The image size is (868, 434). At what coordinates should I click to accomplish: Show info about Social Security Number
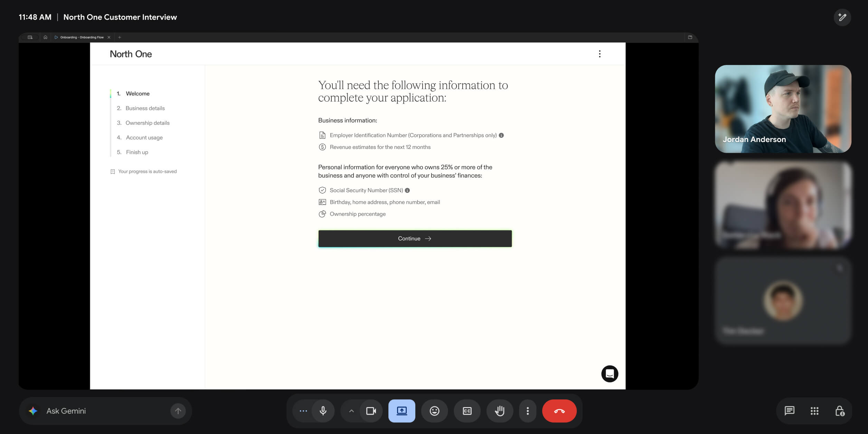pos(407,190)
